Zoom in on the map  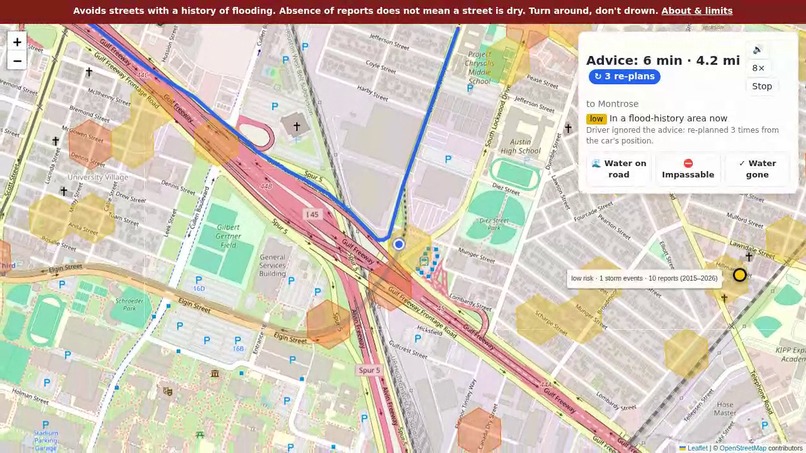(x=17, y=42)
